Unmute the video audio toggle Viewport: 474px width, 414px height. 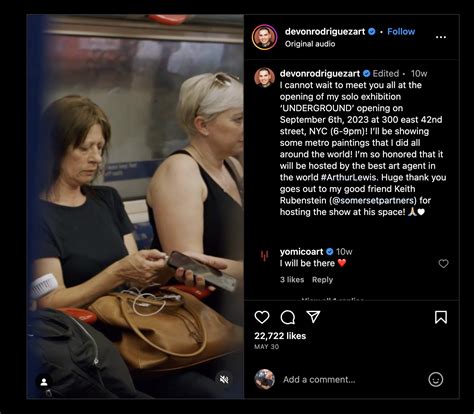(224, 379)
